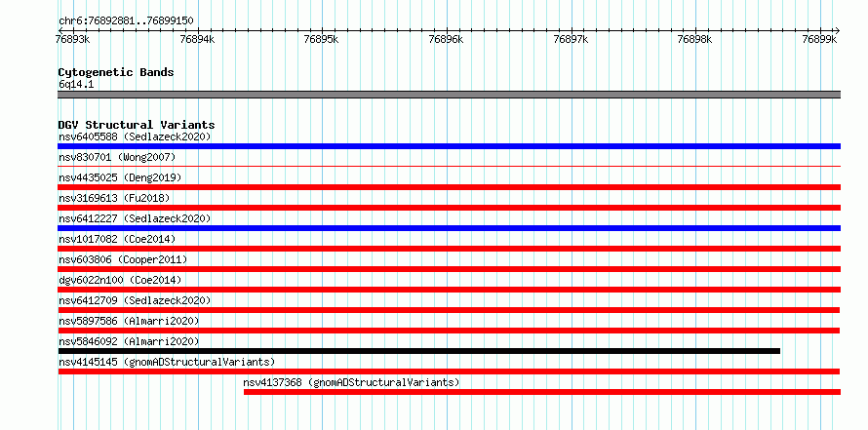The height and width of the screenshot is (430, 868).
Task: Click the red bar under nsv4435025
Action: [x=449, y=187]
